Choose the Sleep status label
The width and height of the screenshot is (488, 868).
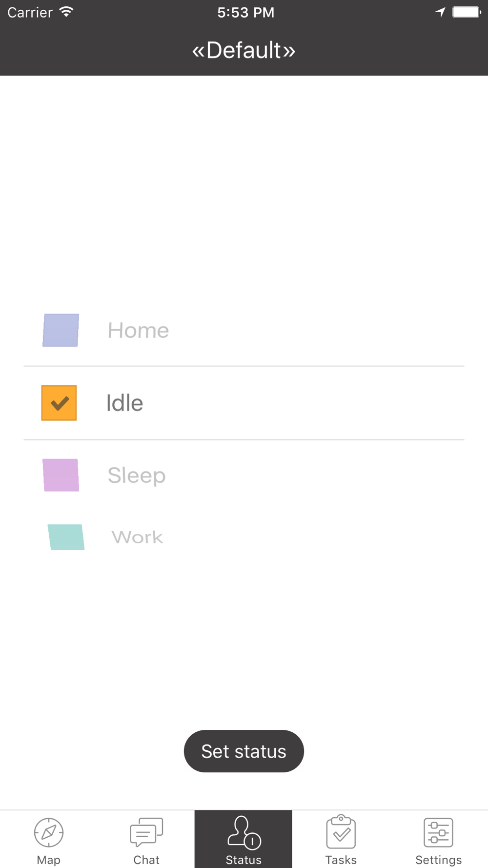(x=137, y=475)
